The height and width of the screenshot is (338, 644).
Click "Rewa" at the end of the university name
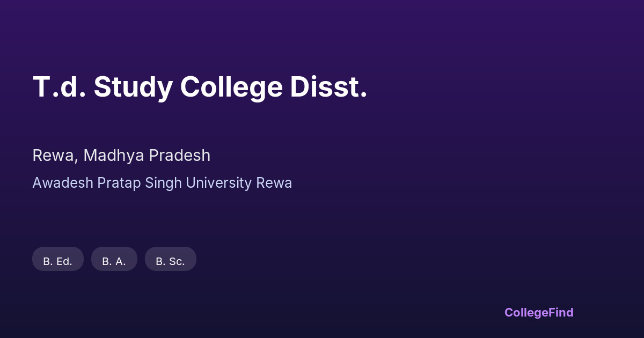274,183
